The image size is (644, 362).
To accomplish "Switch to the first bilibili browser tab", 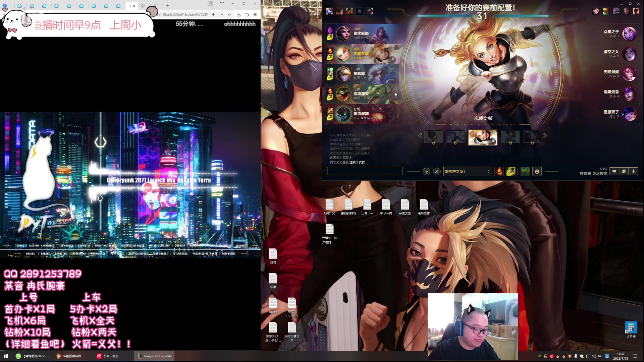I will (x=19, y=6).
